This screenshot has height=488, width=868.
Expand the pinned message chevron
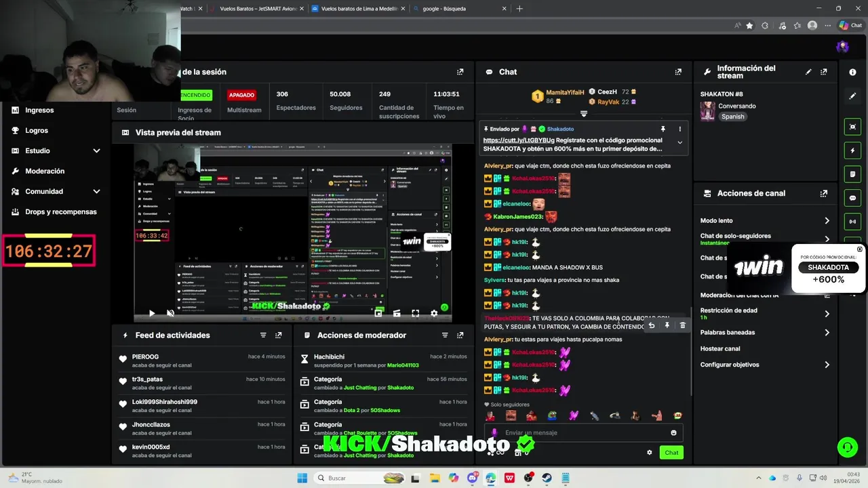[679, 142]
